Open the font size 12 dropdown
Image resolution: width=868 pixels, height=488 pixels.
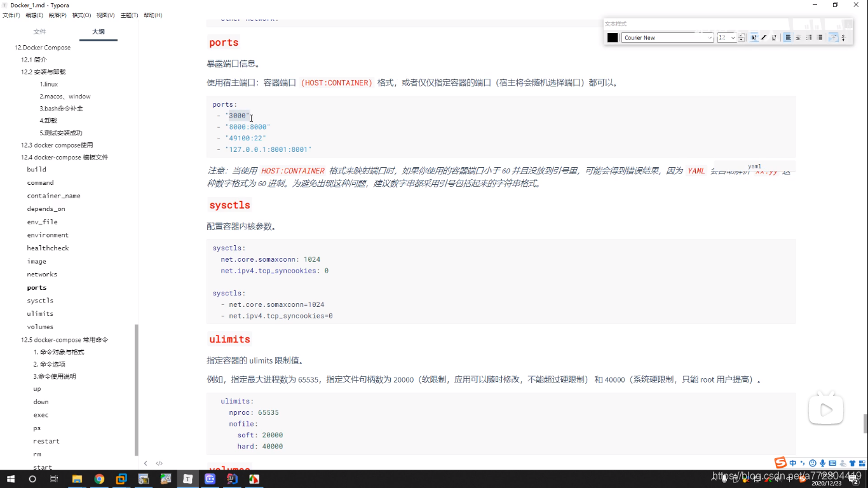coord(726,37)
